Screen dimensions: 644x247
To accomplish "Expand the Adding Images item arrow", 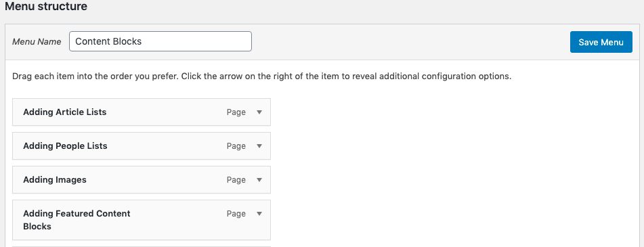I will point(259,180).
